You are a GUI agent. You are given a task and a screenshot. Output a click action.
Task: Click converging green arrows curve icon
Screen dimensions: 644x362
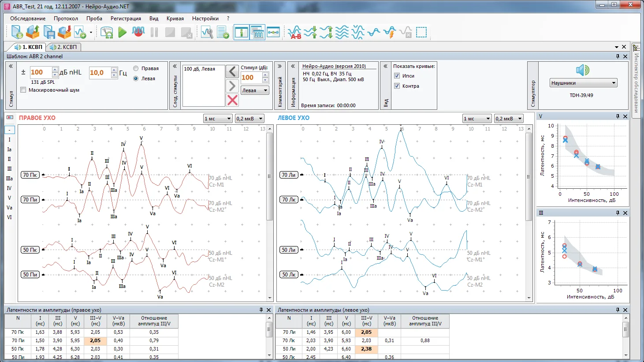(310, 32)
